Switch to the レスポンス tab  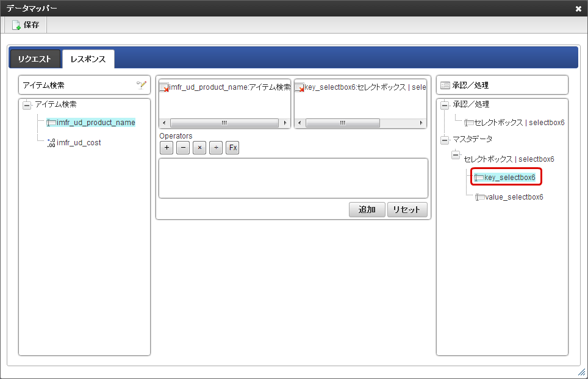88,59
